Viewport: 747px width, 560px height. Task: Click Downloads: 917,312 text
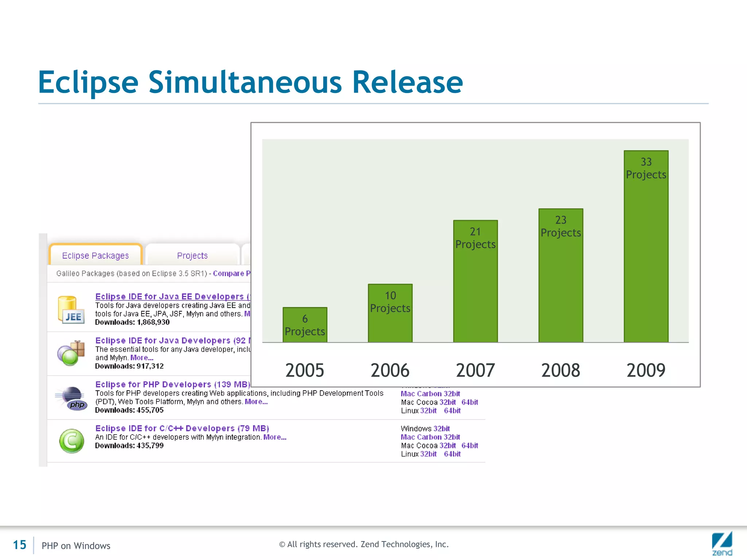pyautogui.click(x=129, y=366)
